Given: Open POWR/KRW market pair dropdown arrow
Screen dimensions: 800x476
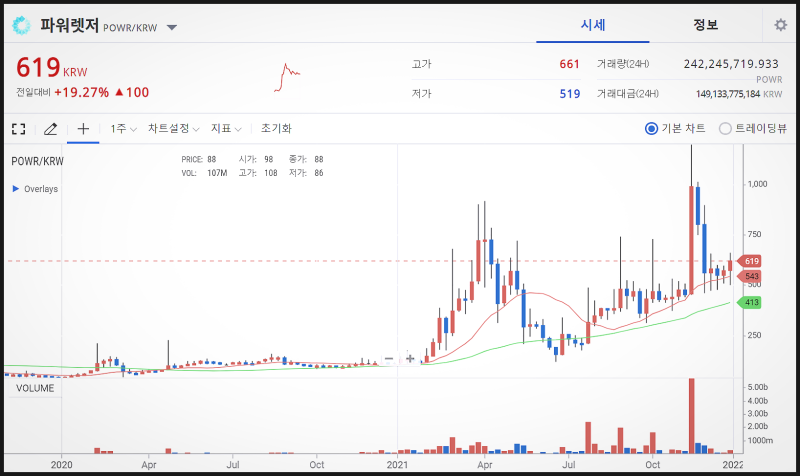Looking at the screenshot, I should (x=172, y=28).
